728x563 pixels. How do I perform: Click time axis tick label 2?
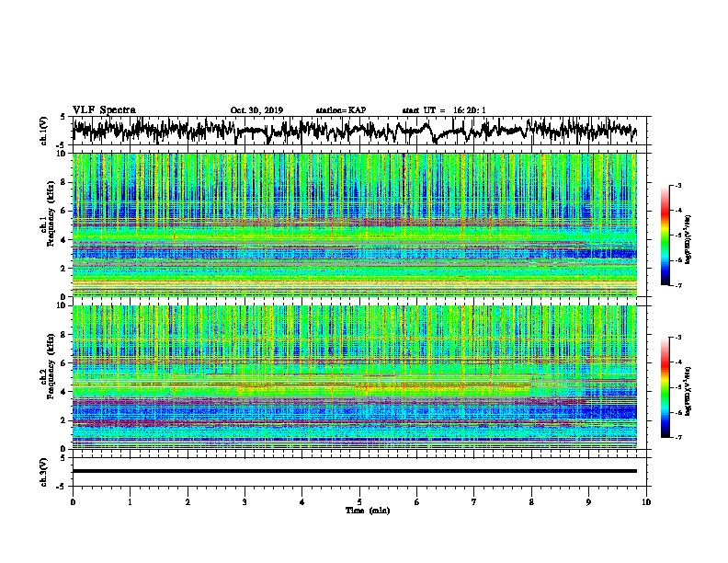pos(188,502)
